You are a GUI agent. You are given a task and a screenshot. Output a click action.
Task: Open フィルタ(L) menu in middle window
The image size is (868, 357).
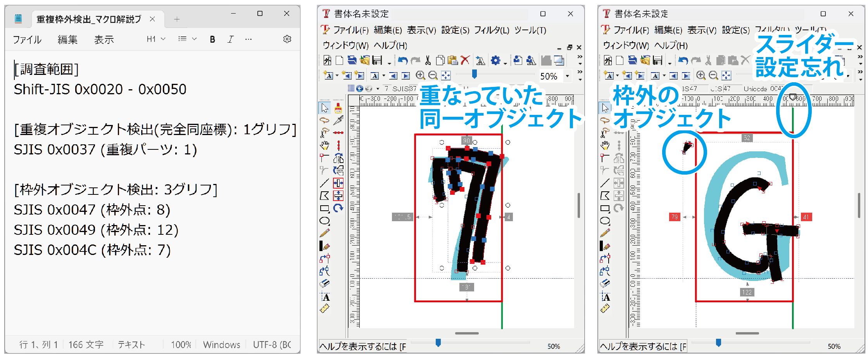492,30
